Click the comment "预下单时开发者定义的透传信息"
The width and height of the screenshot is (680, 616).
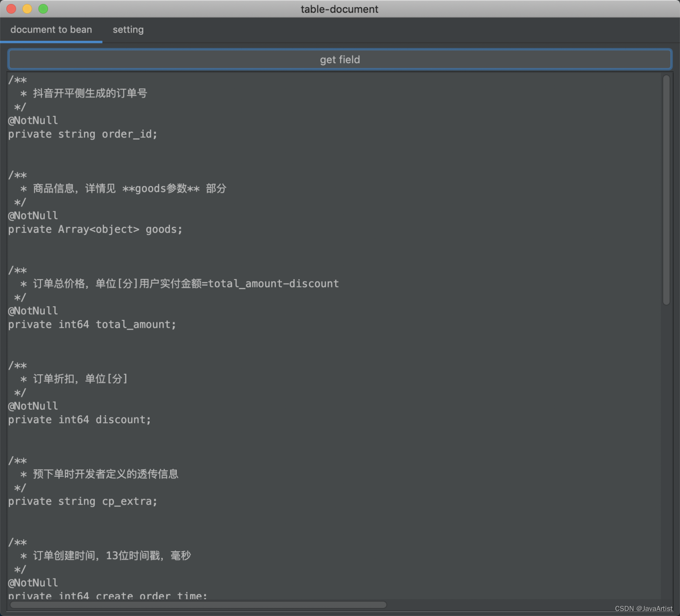point(106,474)
